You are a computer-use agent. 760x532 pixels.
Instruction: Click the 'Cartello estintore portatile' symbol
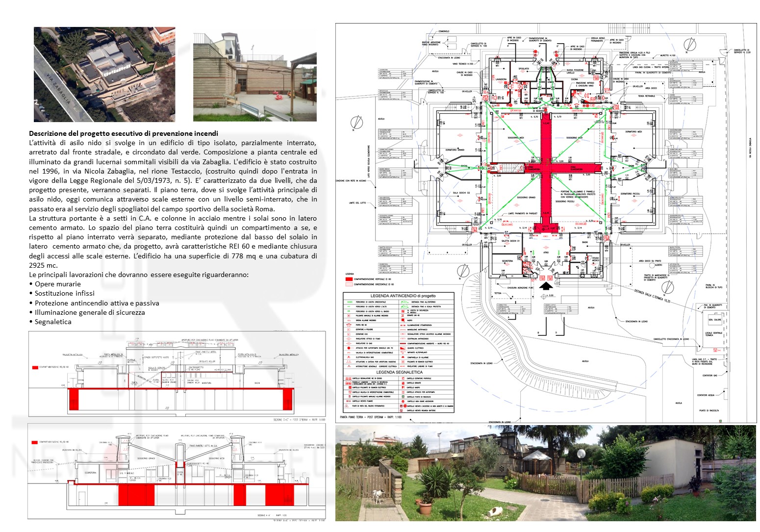pyautogui.click(x=403, y=379)
